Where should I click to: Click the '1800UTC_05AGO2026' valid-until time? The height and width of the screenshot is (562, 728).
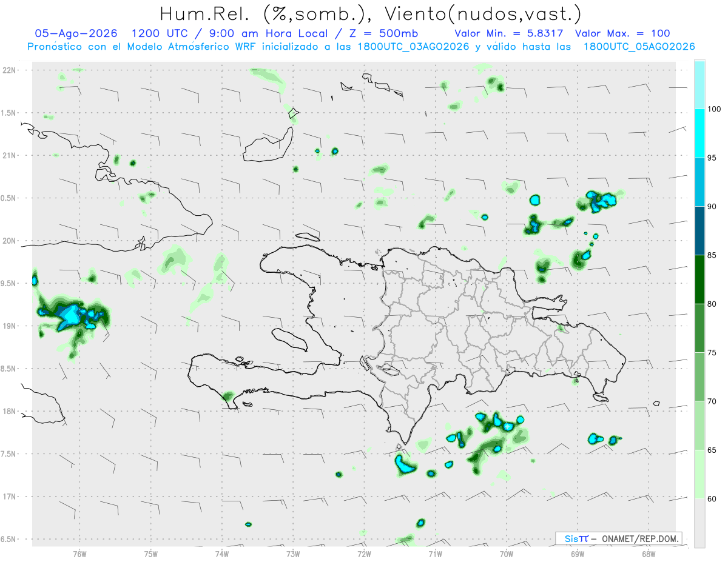639,46
